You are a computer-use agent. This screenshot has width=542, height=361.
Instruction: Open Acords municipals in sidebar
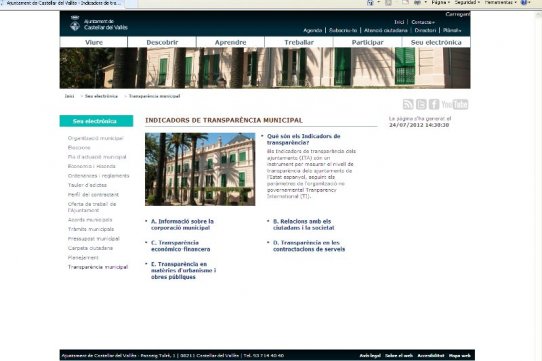[90, 220]
